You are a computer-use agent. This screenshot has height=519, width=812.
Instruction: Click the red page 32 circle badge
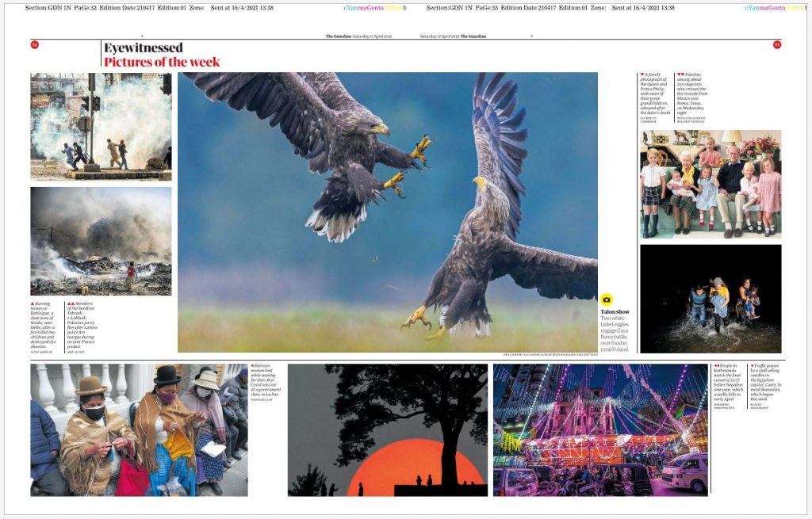(x=35, y=44)
